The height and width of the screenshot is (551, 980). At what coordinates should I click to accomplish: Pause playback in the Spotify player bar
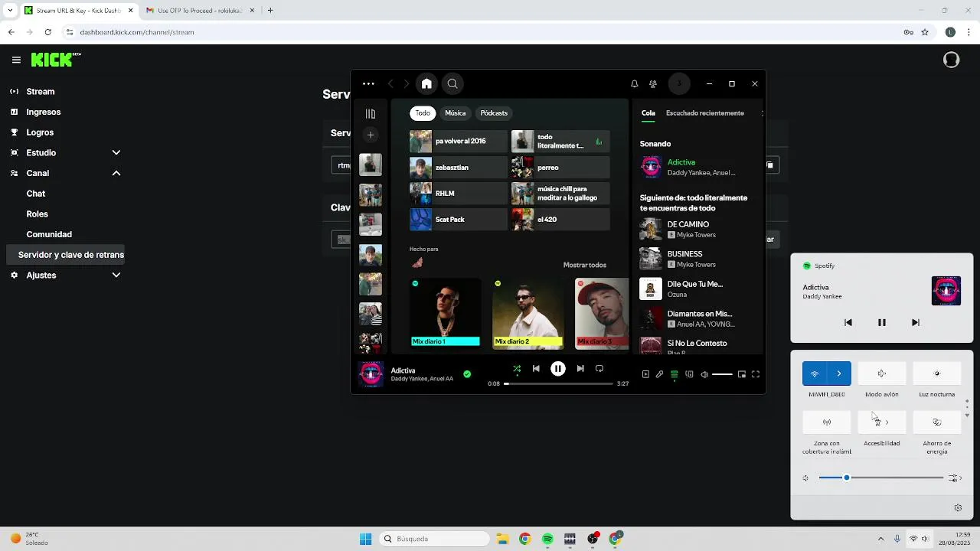pos(558,368)
